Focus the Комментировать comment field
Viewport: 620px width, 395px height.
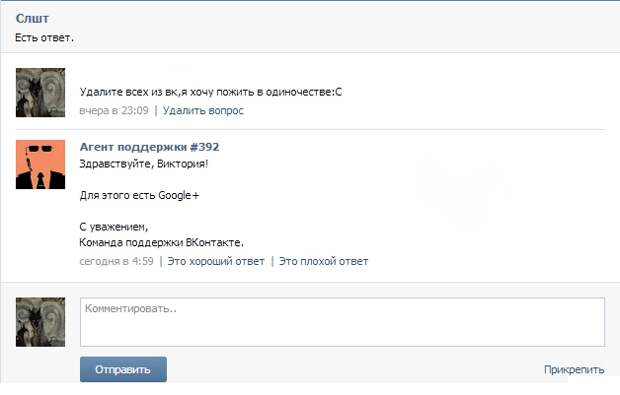(342, 322)
